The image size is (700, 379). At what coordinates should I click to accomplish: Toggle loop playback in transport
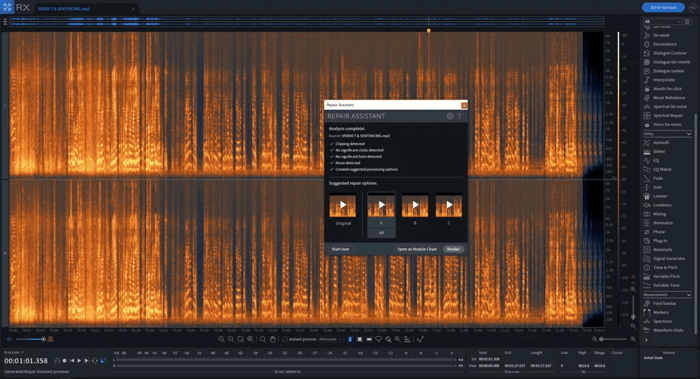pos(95,361)
